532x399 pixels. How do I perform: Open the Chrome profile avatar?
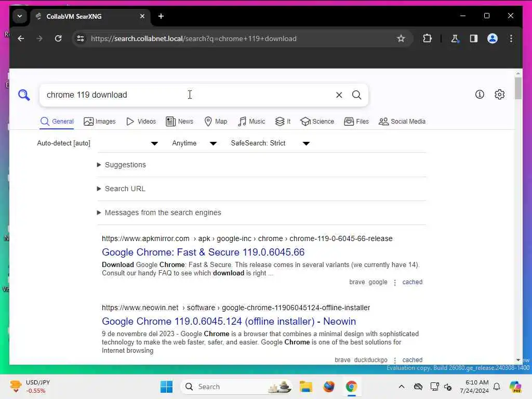(493, 38)
